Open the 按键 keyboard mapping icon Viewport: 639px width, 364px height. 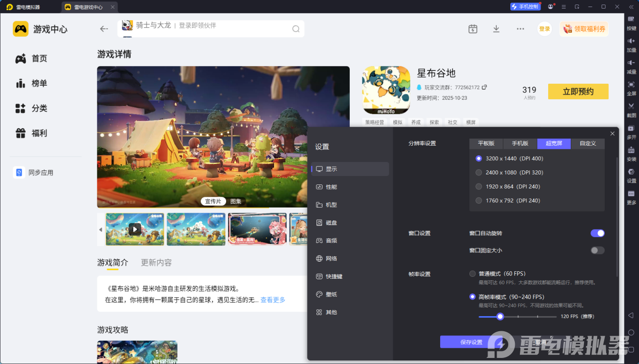(x=631, y=19)
